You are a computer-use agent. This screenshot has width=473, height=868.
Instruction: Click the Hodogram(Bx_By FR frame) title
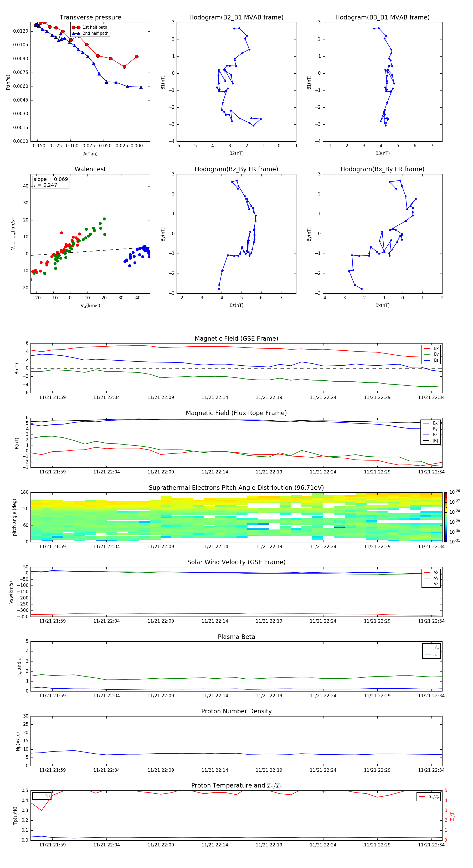click(x=382, y=169)
